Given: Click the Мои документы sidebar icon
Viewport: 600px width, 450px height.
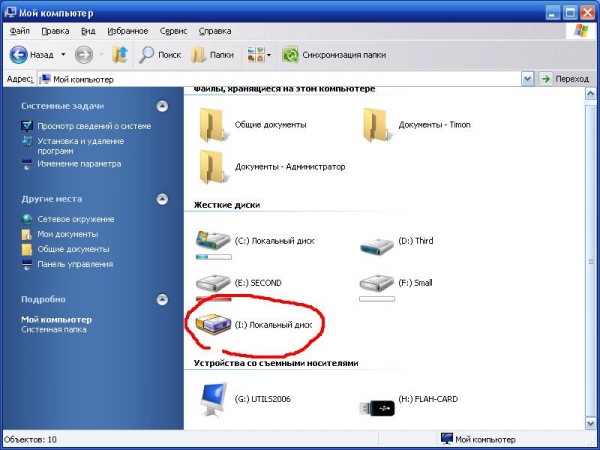Looking at the screenshot, I should pyautogui.click(x=27, y=234).
